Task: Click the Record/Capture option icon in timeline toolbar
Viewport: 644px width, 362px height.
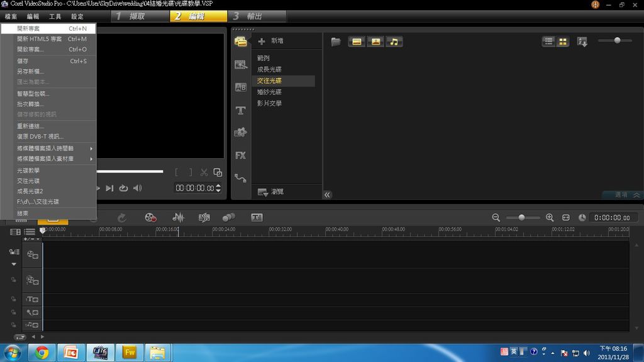Action: (150, 217)
